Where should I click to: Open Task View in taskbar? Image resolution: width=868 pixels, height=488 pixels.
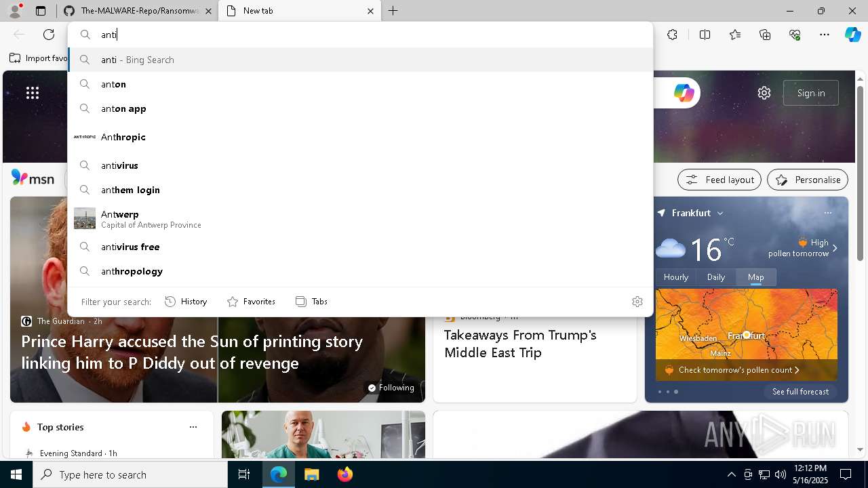(x=244, y=474)
